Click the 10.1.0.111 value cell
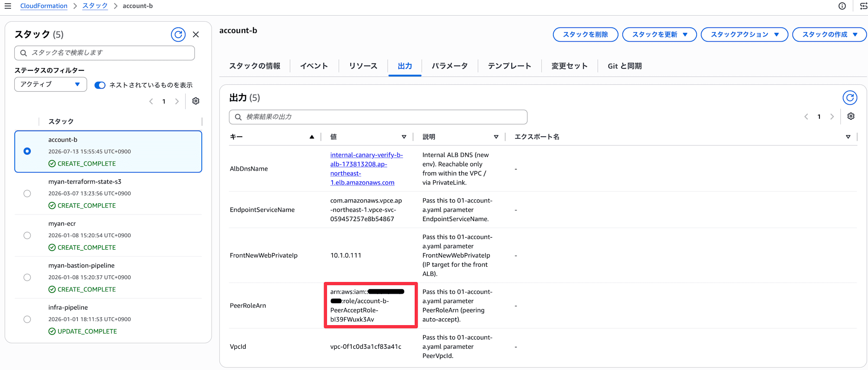Image resolution: width=868 pixels, height=370 pixels. pos(345,255)
